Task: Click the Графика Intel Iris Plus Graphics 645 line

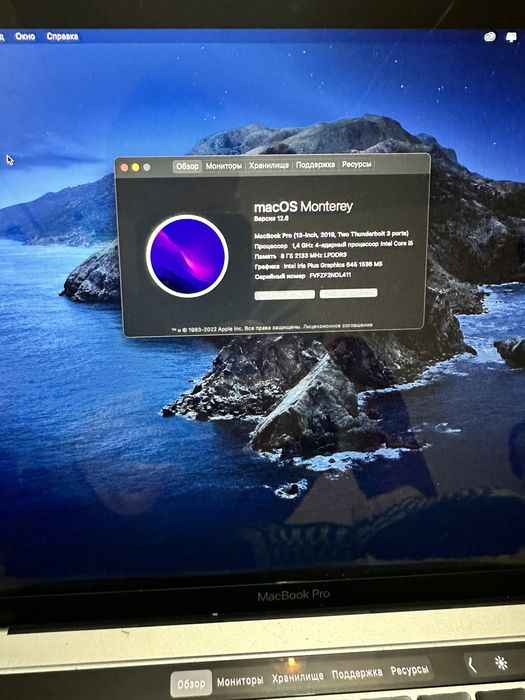Action: point(318,266)
